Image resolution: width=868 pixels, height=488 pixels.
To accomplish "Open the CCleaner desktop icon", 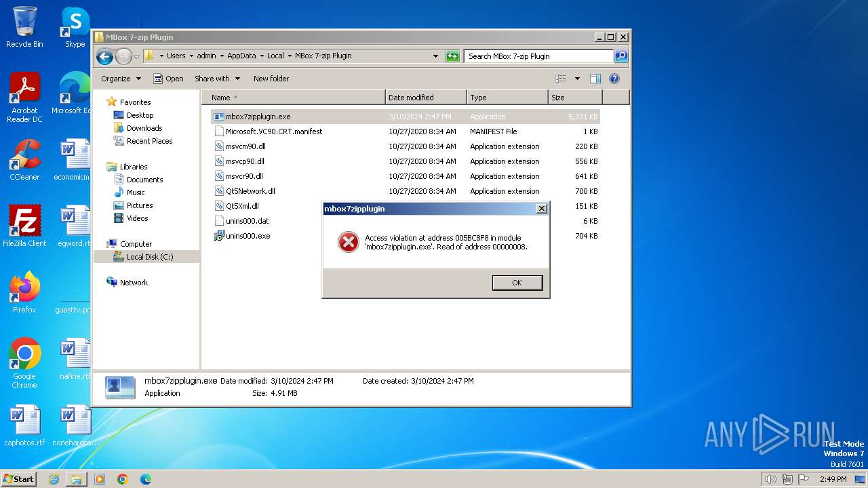I will pos(24,159).
